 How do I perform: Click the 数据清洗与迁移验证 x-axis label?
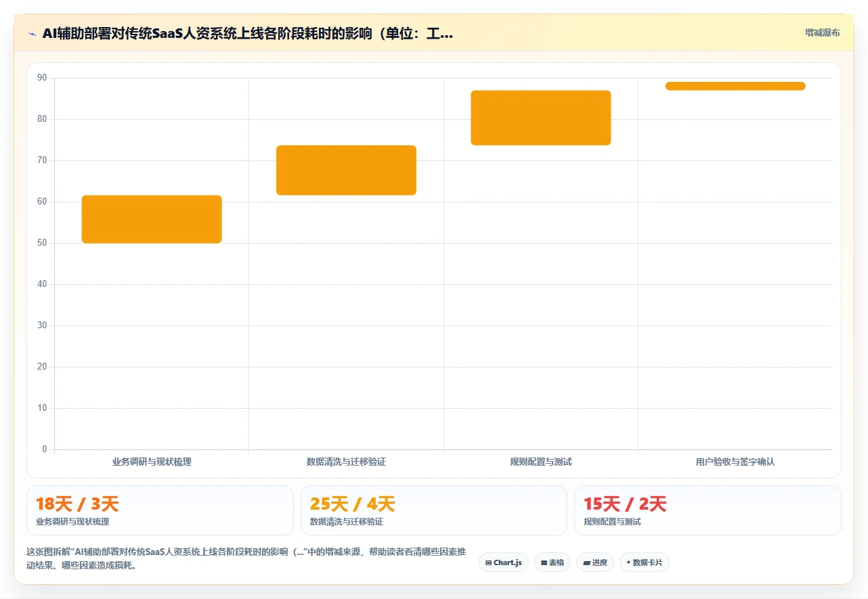point(346,462)
